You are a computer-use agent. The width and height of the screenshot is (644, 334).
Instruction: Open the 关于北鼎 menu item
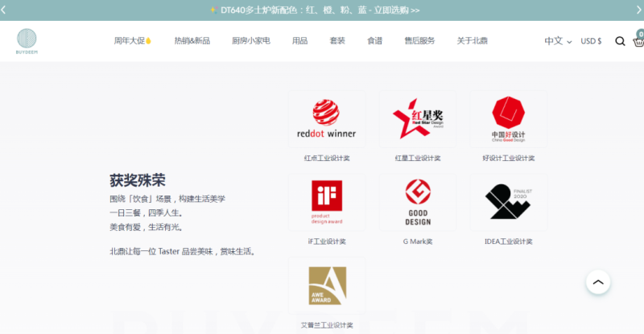(x=473, y=41)
